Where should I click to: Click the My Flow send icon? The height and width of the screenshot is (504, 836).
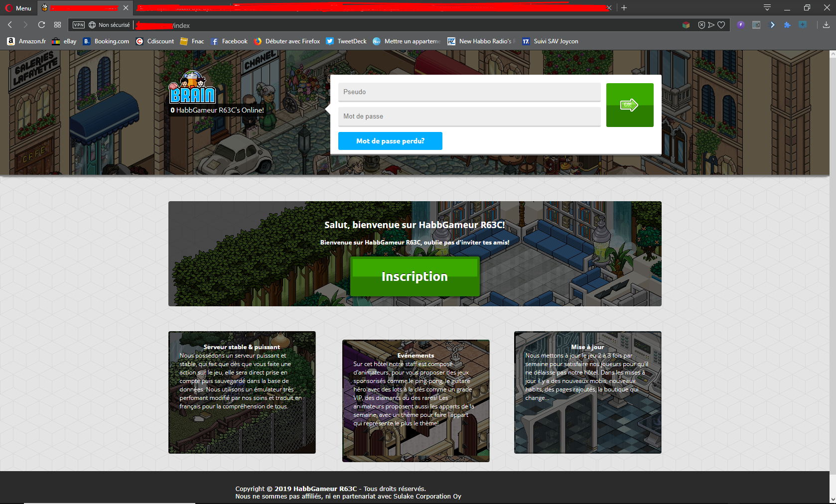click(711, 25)
